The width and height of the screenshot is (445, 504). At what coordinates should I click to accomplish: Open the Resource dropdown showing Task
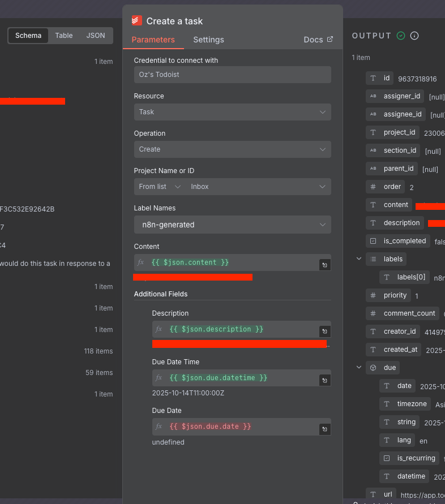(x=232, y=112)
